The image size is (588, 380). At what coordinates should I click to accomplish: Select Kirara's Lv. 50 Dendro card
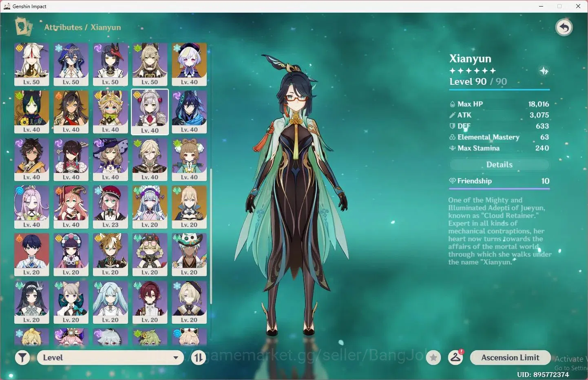click(150, 64)
